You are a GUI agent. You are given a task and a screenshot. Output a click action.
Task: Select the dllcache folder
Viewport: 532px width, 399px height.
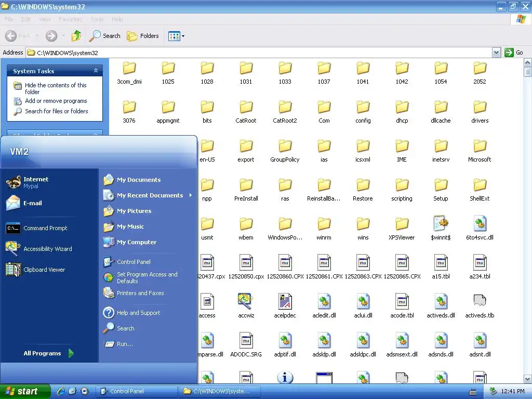[x=441, y=112]
